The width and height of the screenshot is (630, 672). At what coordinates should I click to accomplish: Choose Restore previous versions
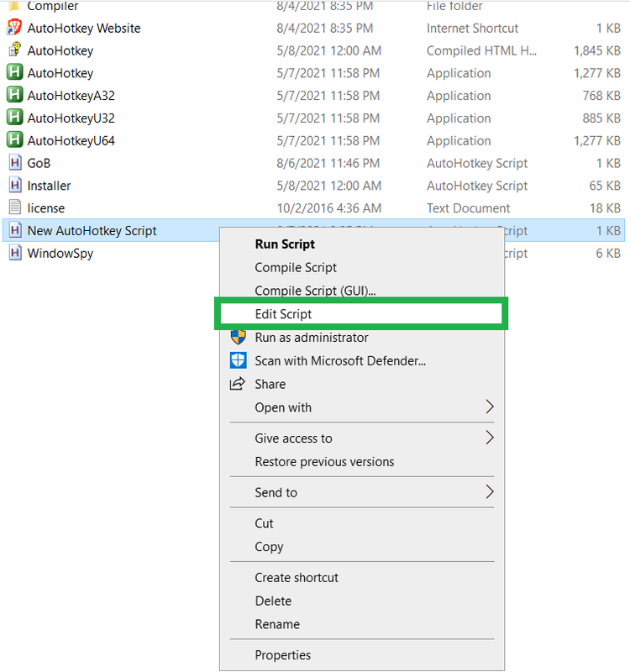[x=324, y=461]
